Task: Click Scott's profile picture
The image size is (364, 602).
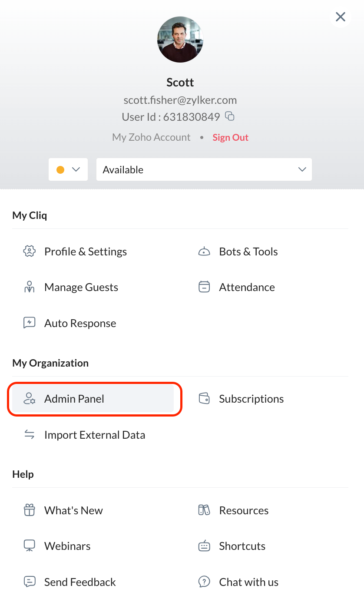Action: pyautogui.click(x=180, y=40)
